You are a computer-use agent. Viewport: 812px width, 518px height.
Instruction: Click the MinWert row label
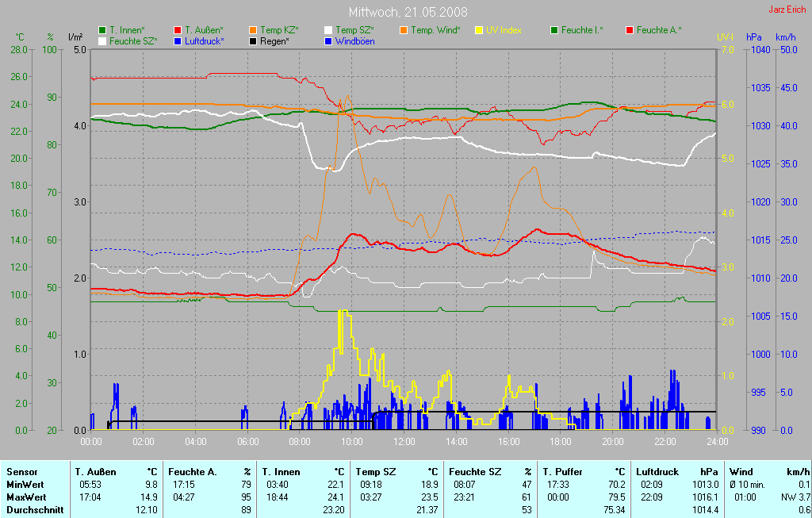[25, 485]
